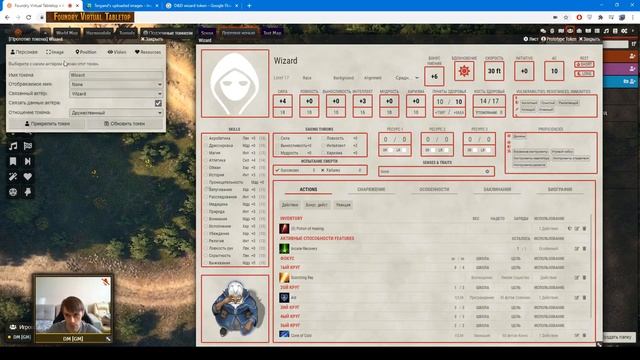Screen dimensions: 640x360
Task: Toggle Resource 1 short rest checkbox
Action: [x=391, y=150]
